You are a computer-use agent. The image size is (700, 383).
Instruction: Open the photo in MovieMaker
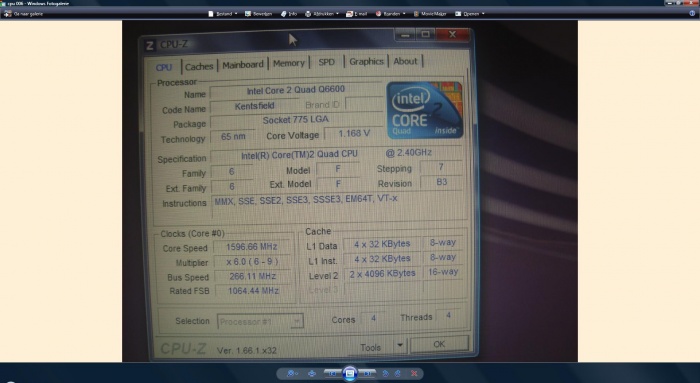[430, 14]
